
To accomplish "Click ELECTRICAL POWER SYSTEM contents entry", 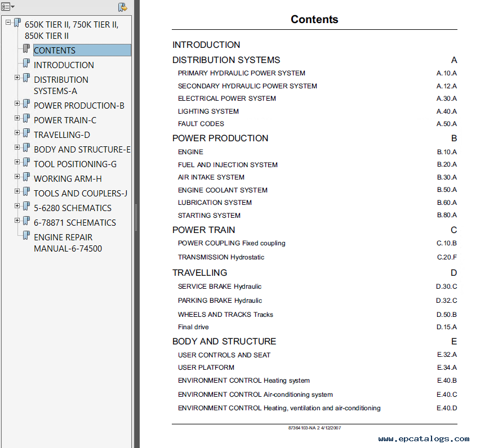I will pos(227,98).
